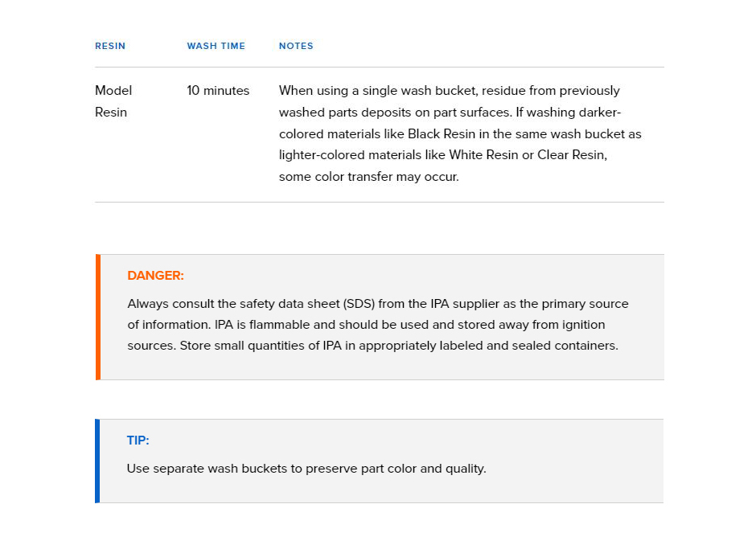This screenshot has width=756, height=541.
Task: Click the TIP heading text
Action: 138,441
